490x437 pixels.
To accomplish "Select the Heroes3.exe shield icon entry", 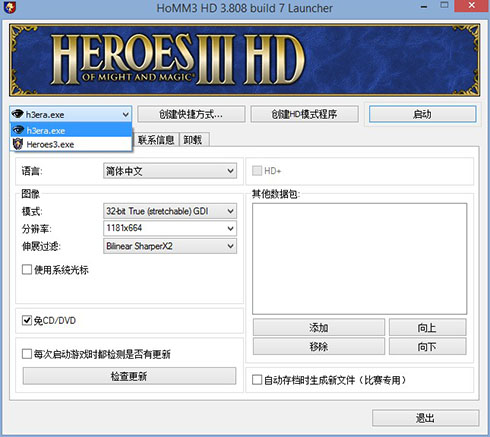I will pyautogui.click(x=18, y=144).
